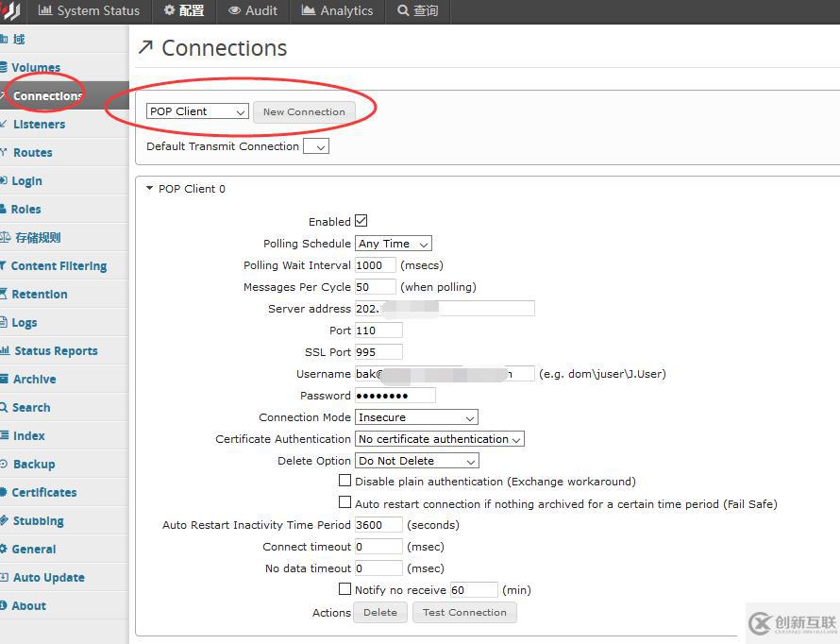Open the System Status tab

point(89,10)
